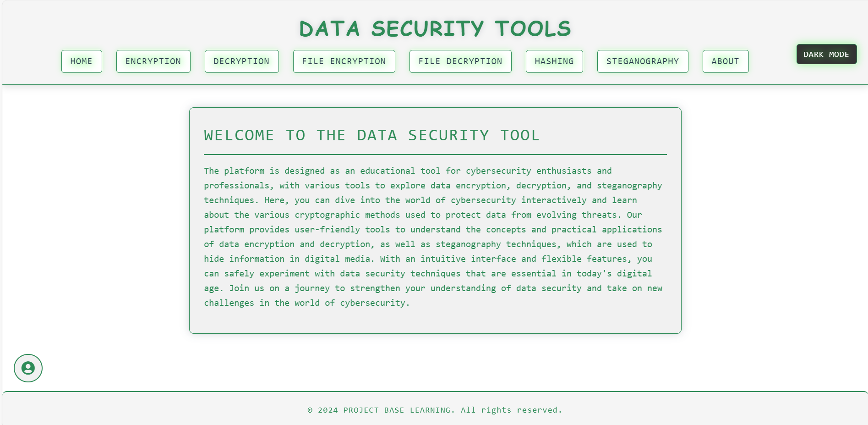Click the paragraph's first line starting 'The platform'

pos(408,171)
